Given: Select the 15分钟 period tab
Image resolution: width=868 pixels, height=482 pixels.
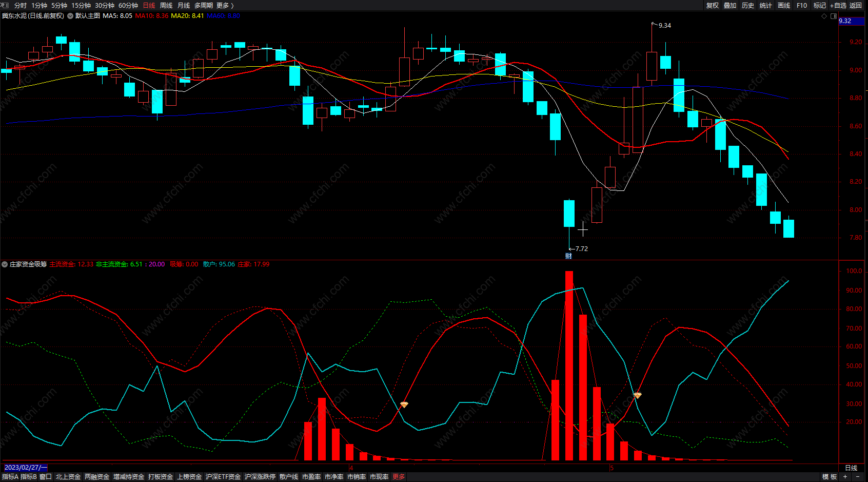Looking at the screenshot, I should click(x=81, y=6).
